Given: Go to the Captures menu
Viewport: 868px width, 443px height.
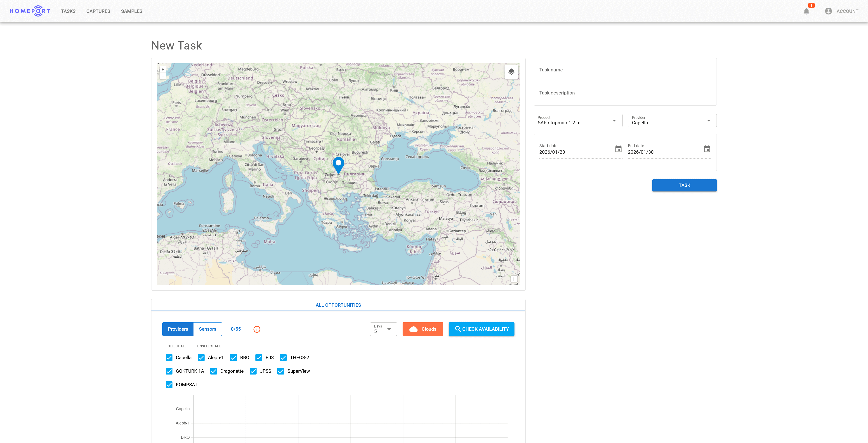Looking at the screenshot, I should click(98, 11).
